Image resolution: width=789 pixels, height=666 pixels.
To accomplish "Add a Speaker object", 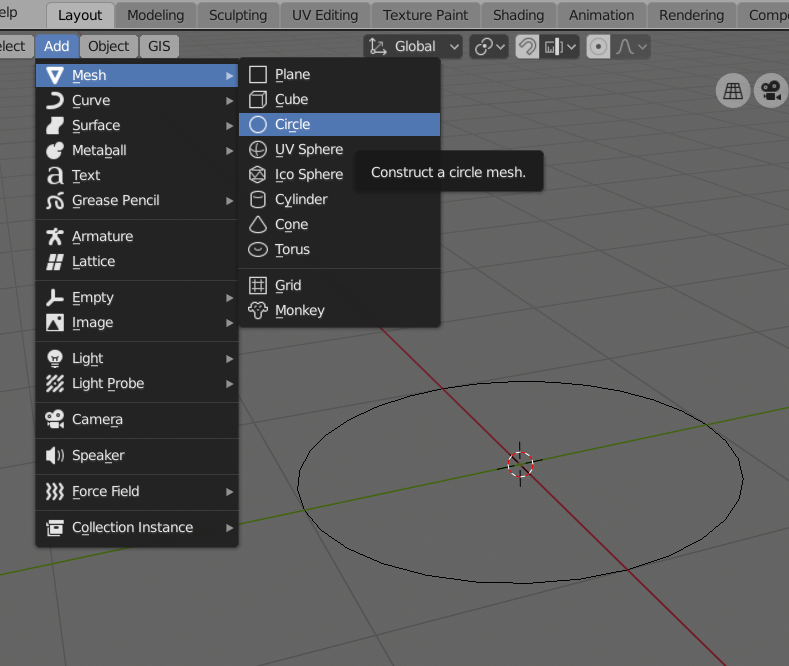I will [137, 456].
